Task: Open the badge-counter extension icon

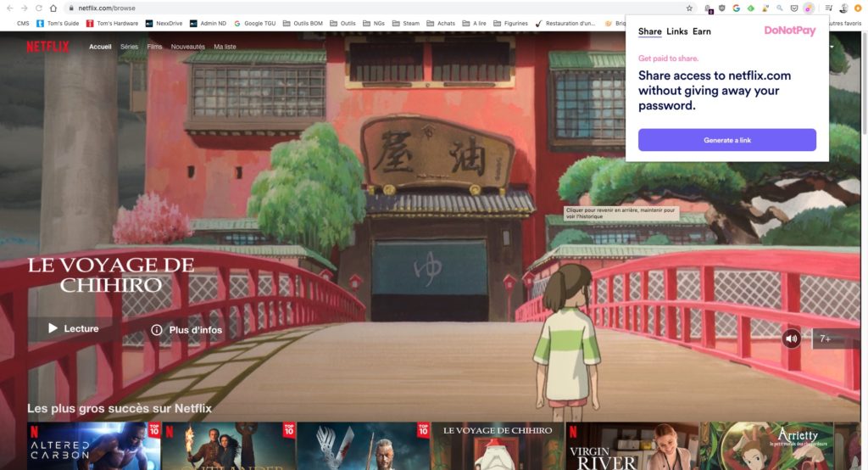Action: coord(708,8)
